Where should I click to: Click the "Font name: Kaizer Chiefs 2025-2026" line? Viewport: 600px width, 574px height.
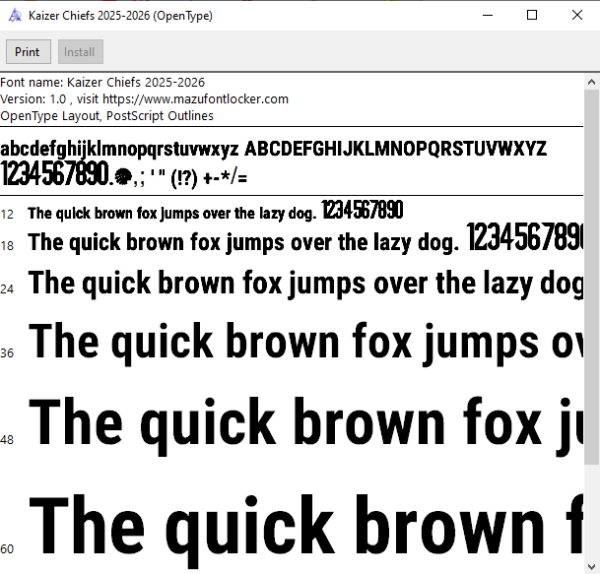point(103,83)
